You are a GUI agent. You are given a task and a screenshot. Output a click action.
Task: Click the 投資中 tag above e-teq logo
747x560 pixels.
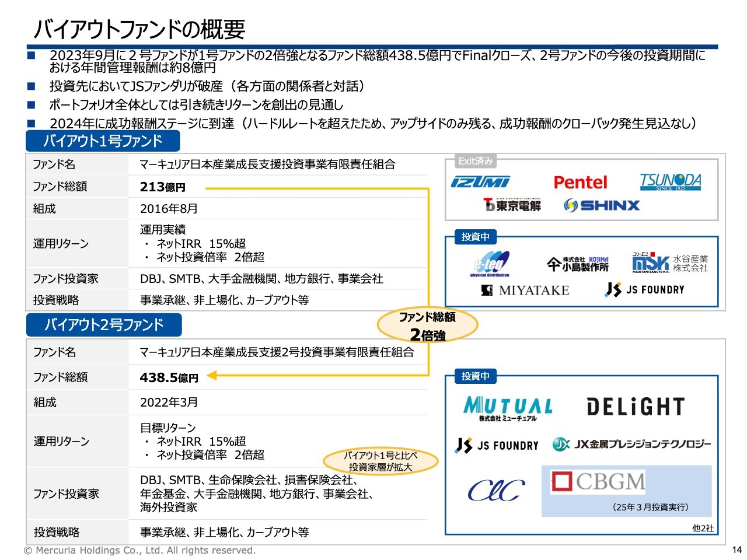[x=476, y=237]
